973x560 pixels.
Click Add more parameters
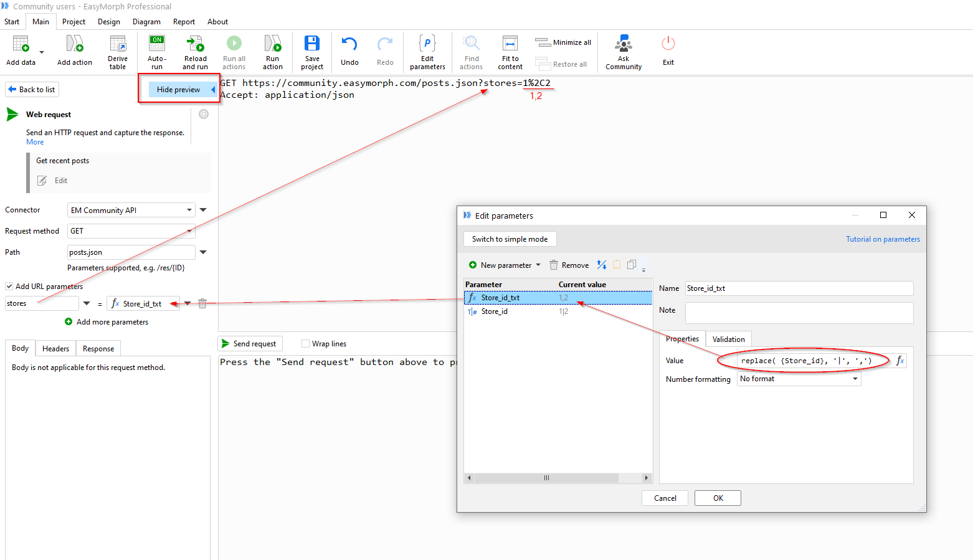point(107,322)
